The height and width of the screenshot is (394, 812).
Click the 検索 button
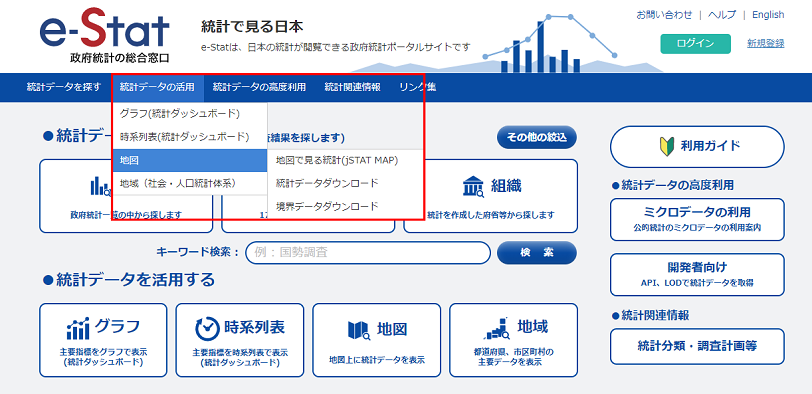pyautogui.click(x=536, y=253)
